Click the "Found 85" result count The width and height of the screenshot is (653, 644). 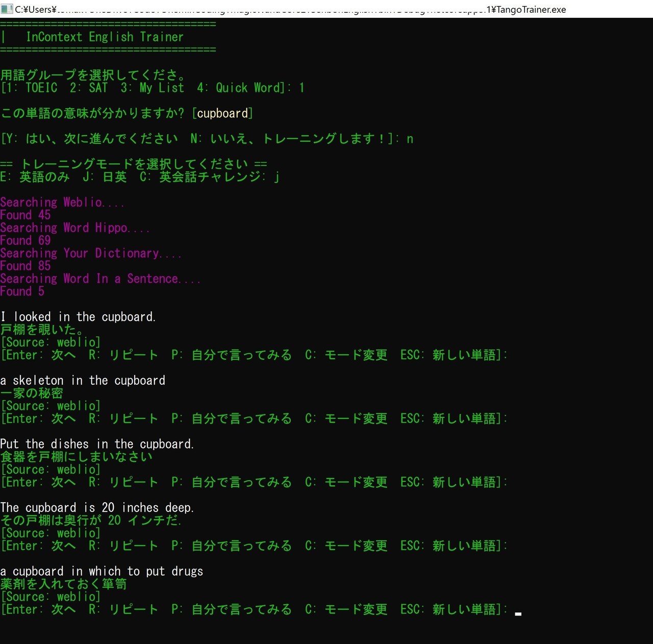[25, 266]
